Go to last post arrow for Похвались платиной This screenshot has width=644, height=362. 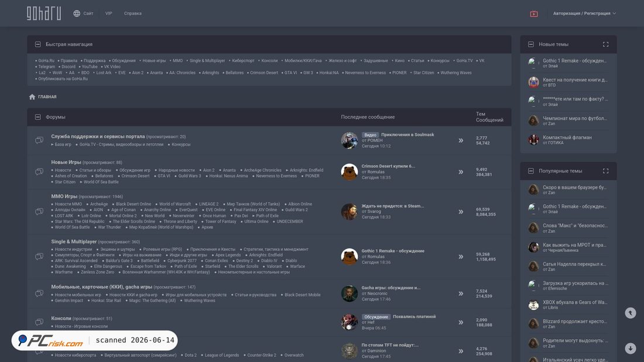click(x=461, y=322)
